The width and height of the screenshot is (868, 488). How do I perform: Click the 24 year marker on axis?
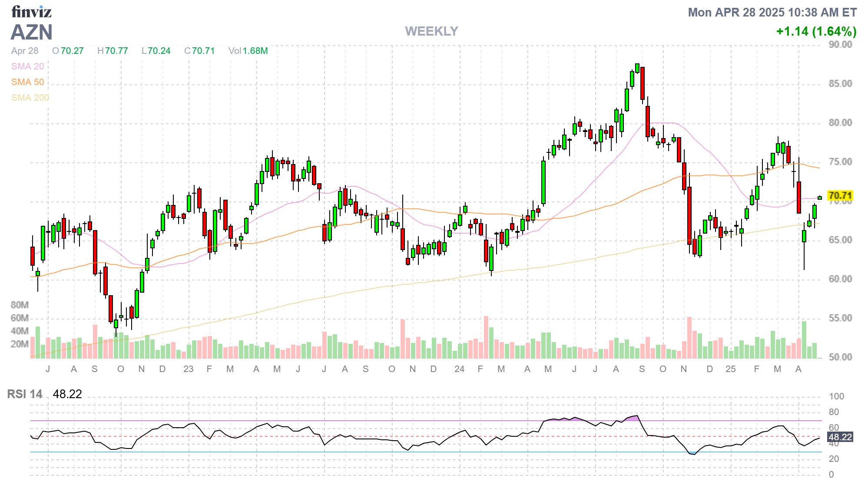point(459,369)
